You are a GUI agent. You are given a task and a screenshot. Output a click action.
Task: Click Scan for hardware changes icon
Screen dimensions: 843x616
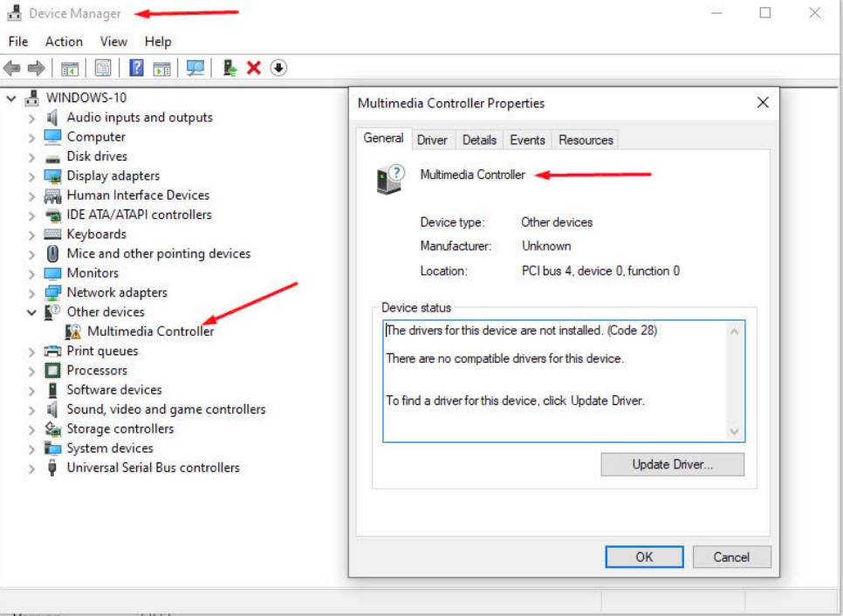tap(195, 68)
